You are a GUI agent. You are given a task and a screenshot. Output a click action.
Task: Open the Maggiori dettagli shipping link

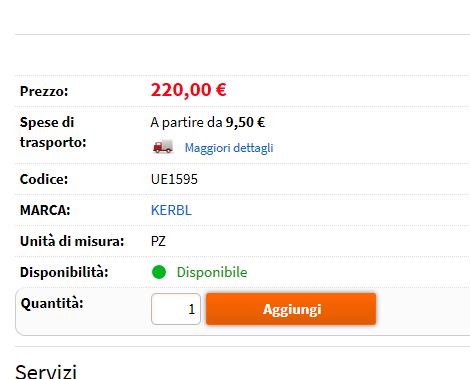point(229,148)
